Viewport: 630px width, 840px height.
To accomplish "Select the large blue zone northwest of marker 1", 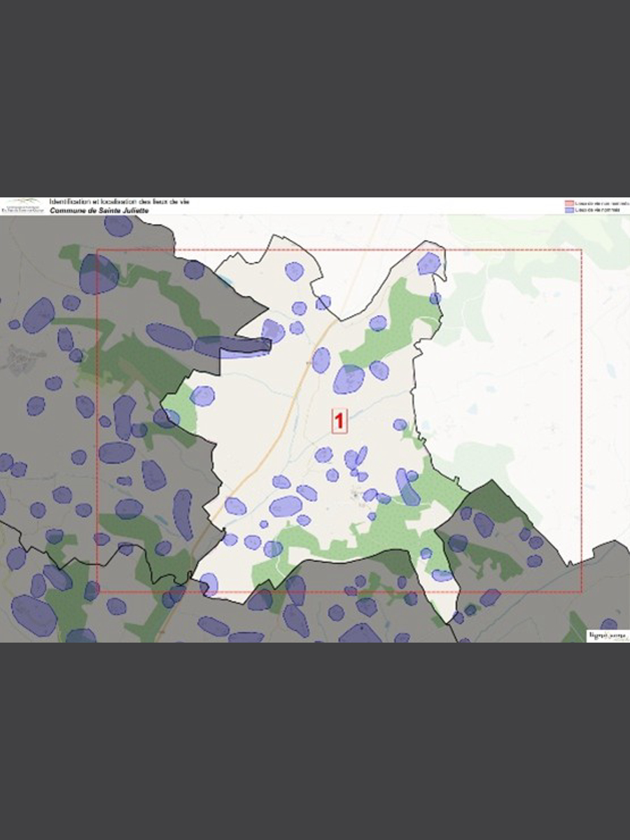I will click(x=349, y=379).
